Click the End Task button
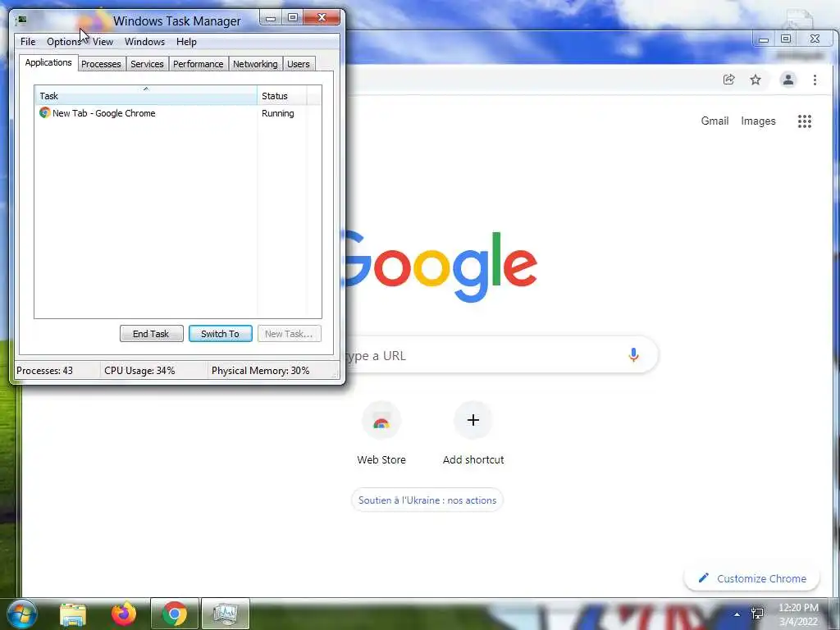 [151, 334]
